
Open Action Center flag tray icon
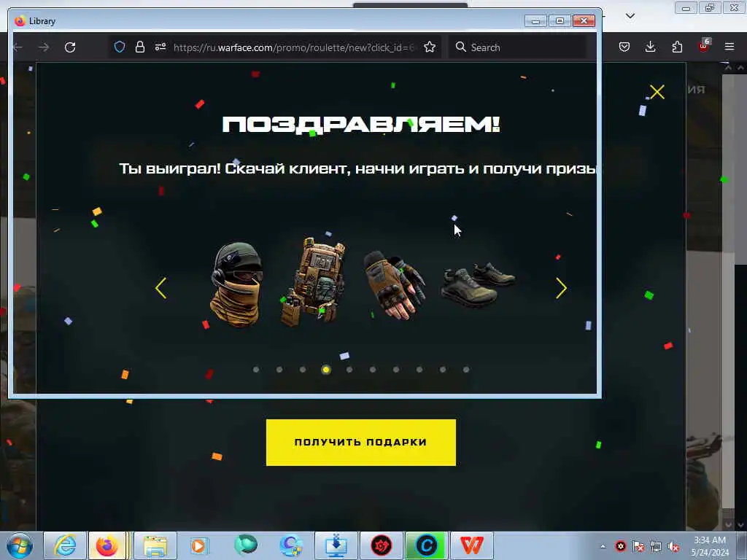pyautogui.click(x=638, y=546)
